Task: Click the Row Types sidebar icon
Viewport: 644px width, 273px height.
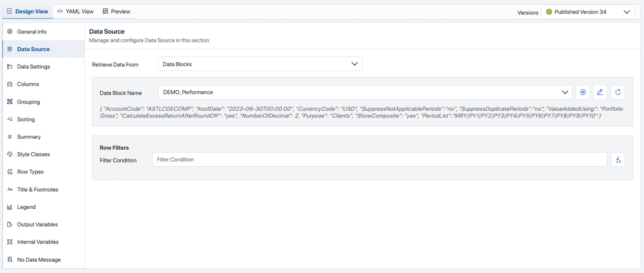Action: 10,172
